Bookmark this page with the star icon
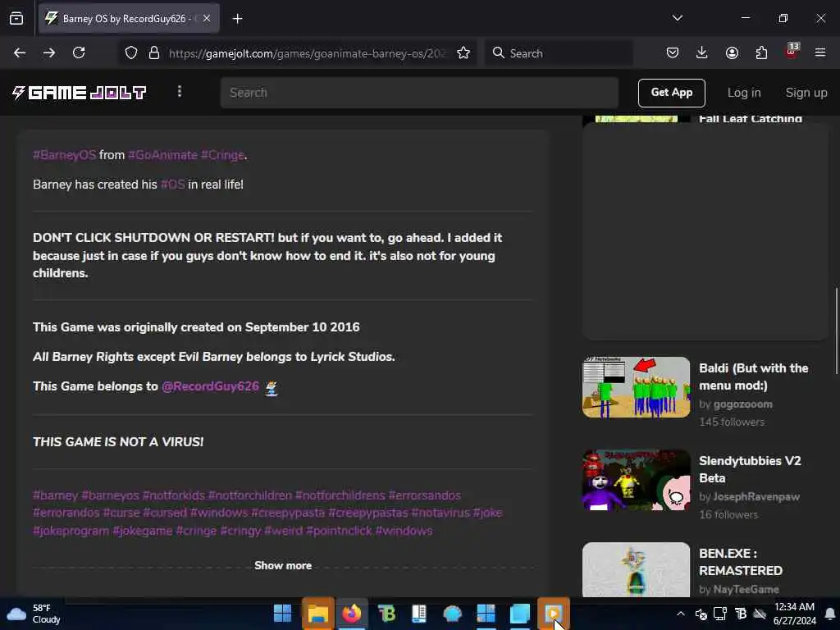Viewport: 840px width, 630px height. coord(463,53)
